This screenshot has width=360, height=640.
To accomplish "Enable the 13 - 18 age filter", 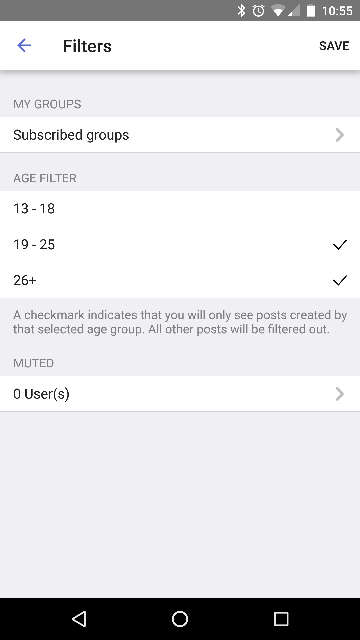I will point(180,209).
